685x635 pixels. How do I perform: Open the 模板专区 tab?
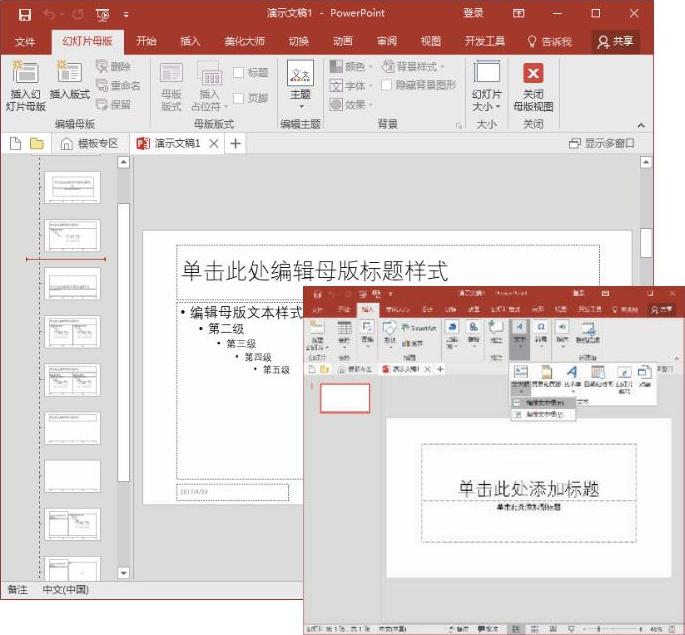(x=90, y=143)
